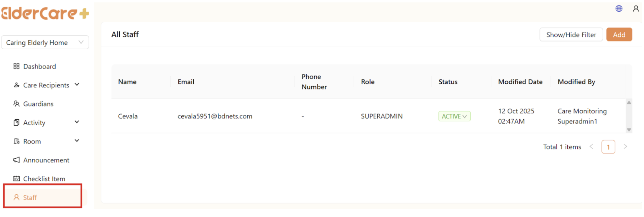Toggle Show/Hide Filter
Image resolution: width=644 pixels, height=217 pixels.
tap(571, 34)
